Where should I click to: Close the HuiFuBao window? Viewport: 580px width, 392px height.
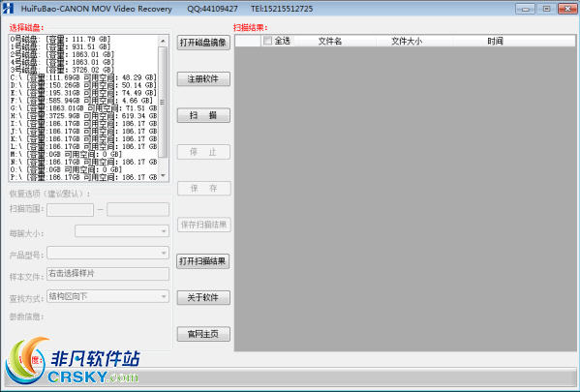567,9
